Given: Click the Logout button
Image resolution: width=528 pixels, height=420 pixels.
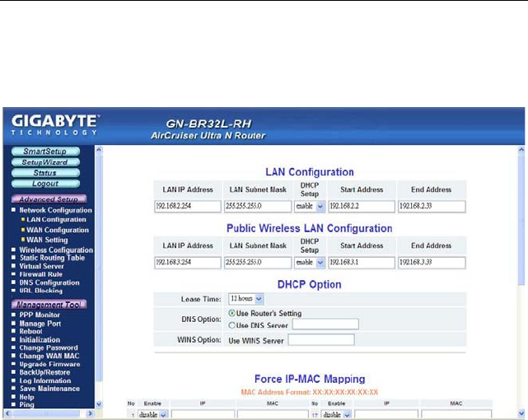Looking at the screenshot, I should (x=45, y=184).
